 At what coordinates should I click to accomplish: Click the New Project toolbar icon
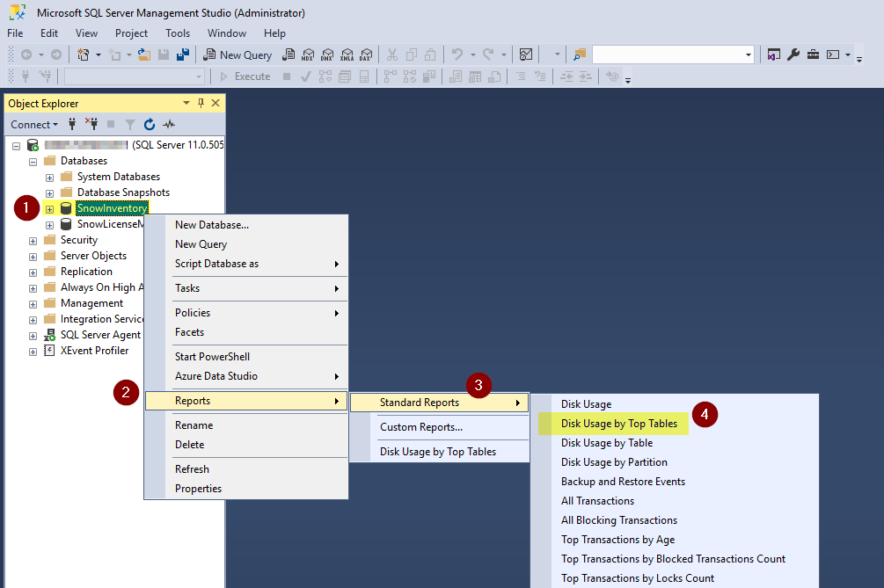[84, 54]
